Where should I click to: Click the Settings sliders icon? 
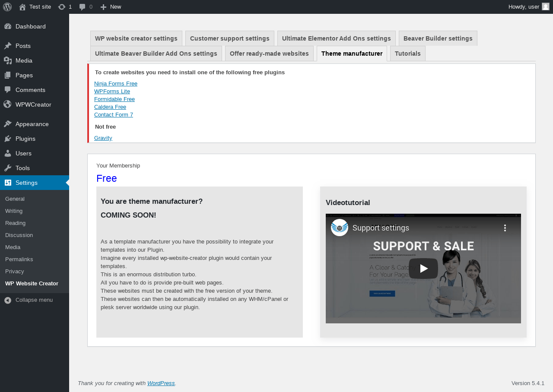click(8, 183)
